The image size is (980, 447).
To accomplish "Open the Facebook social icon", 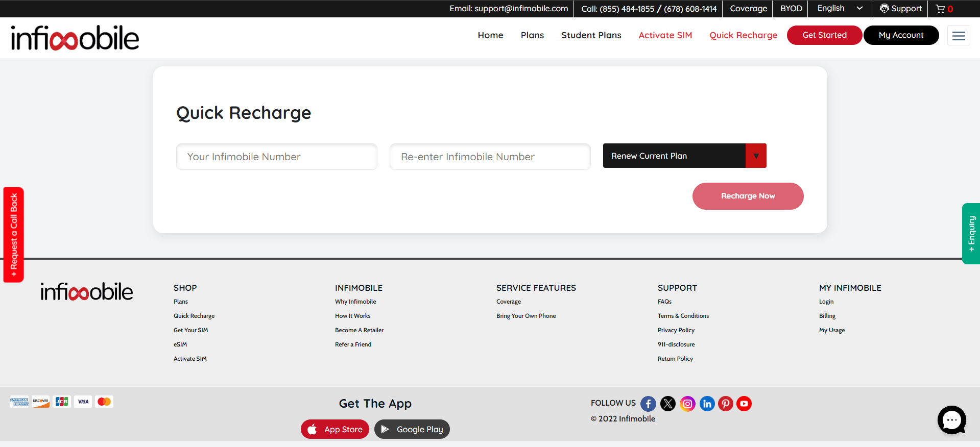I will [x=648, y=404].
